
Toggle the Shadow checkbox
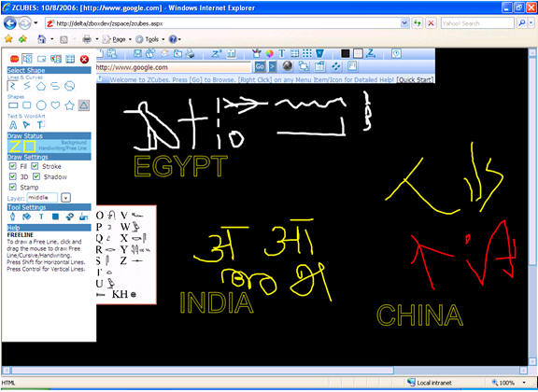[36, 176]
